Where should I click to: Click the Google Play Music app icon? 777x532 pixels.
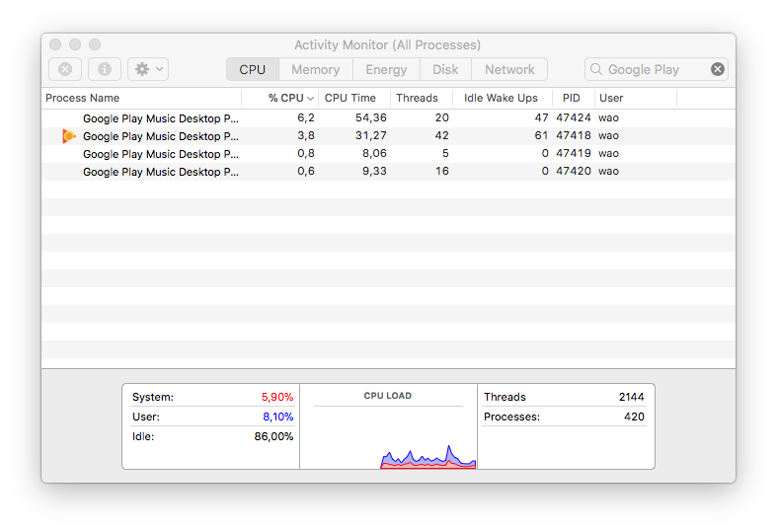coord(69,136)
